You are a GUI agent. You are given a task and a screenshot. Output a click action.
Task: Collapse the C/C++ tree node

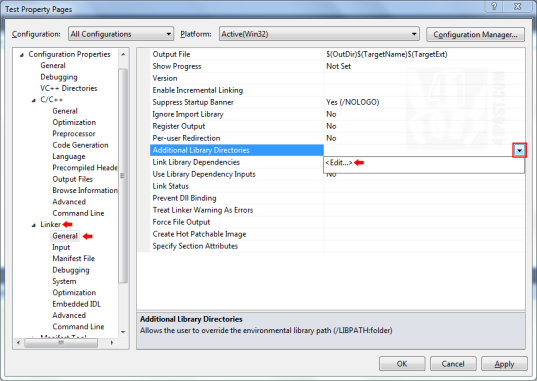34,100
